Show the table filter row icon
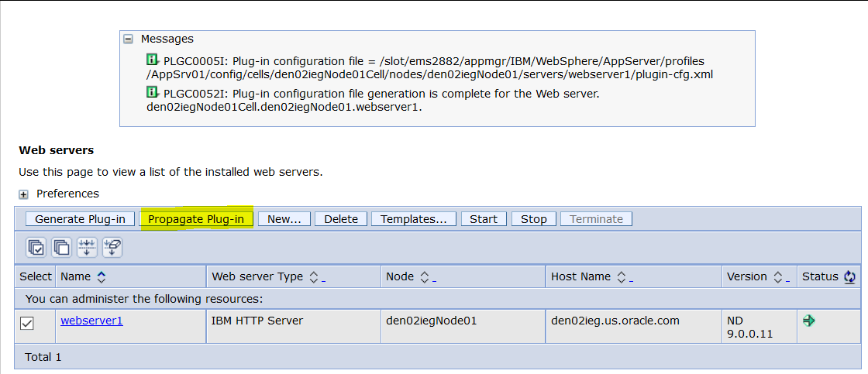Image resolution: width=868 pixels, height=374 pixels. pos(87,248)
